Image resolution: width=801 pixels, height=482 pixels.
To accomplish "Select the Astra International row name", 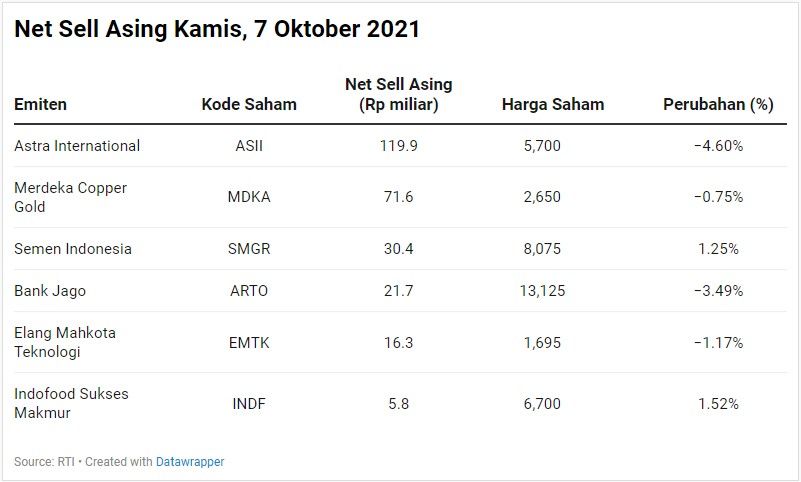I will (x=77, y=146).
